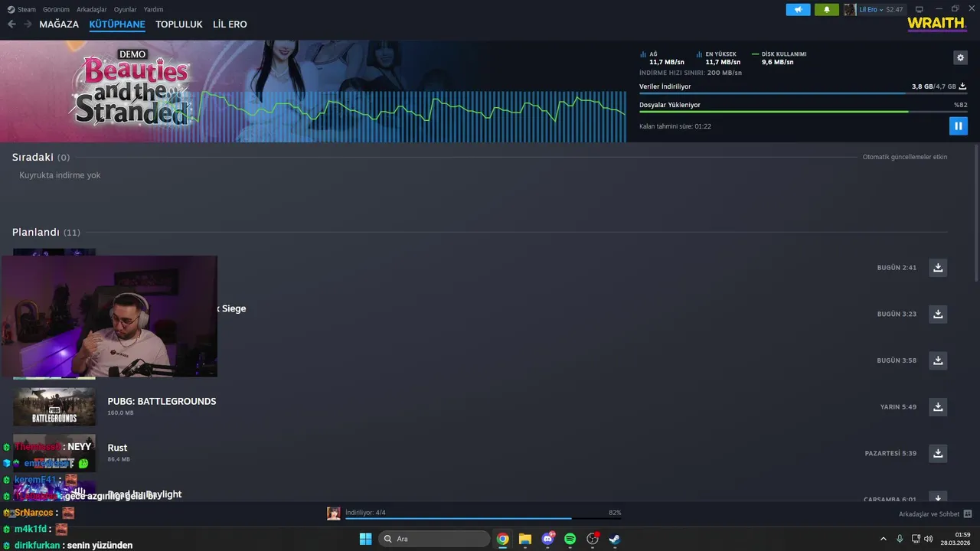
Task: Click Arkadaşlar ve Sohbet link
Action: coord(929,514)
